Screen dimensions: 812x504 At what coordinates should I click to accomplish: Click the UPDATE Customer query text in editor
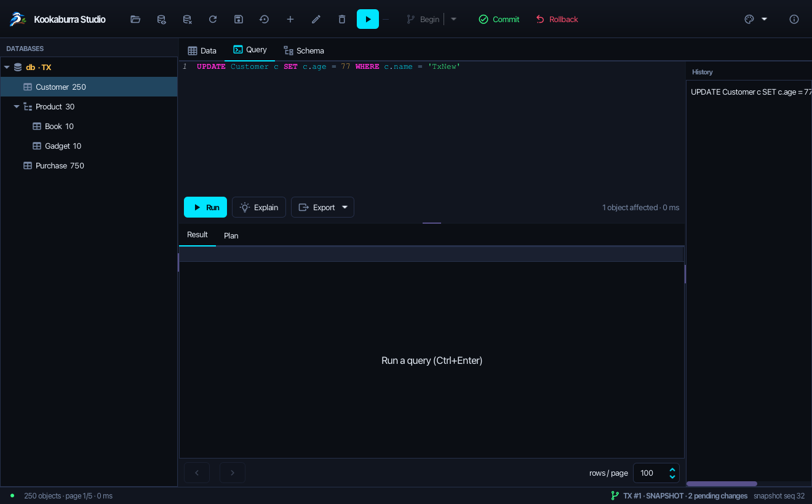(328, 66)
